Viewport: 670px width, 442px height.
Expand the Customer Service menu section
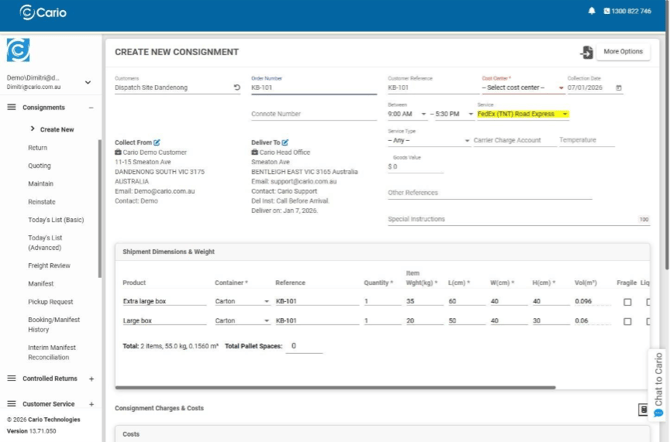(x=91, y=404)
